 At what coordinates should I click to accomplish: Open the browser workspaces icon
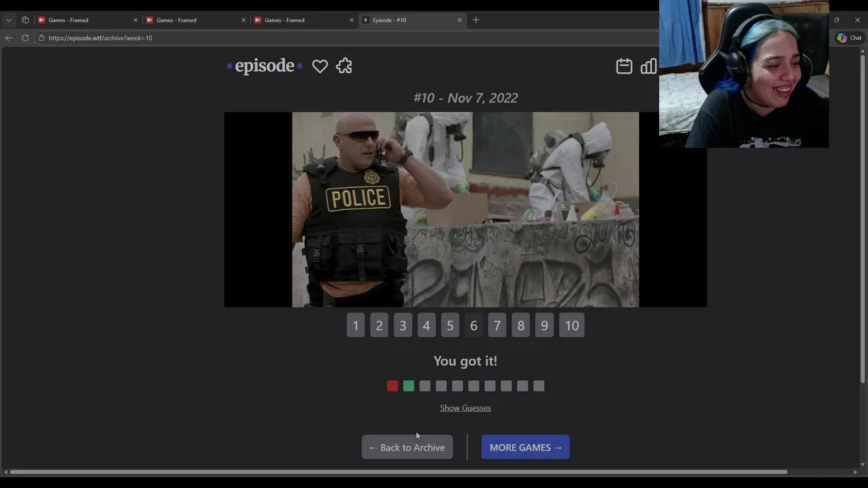(25, 20)
